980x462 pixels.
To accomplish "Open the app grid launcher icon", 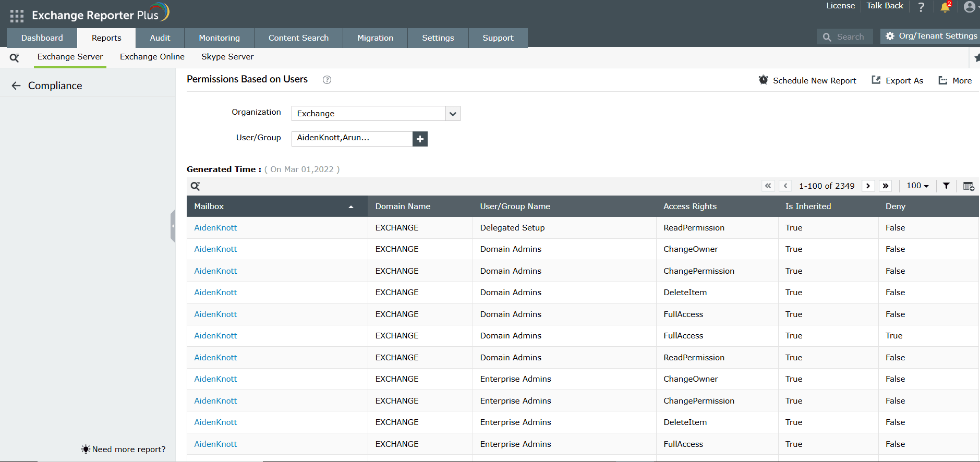I will (x=17, y=16).
